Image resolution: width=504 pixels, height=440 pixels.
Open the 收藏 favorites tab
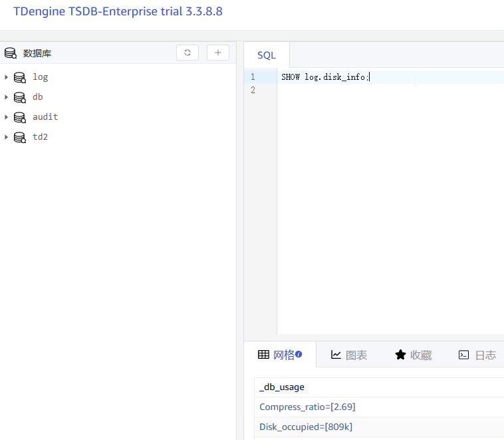pyautogui.click(x=413, y=355)
